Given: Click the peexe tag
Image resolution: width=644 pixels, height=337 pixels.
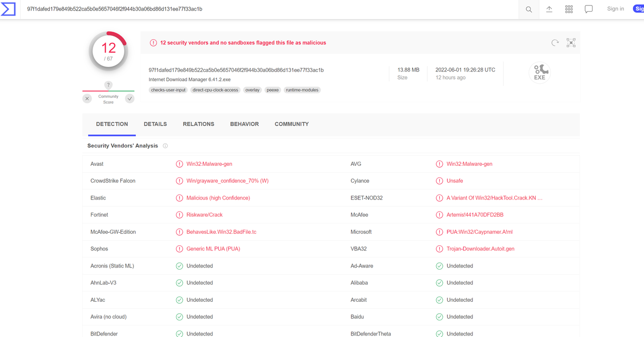Looking at the screenshot, I should click(x=273, y=90).
